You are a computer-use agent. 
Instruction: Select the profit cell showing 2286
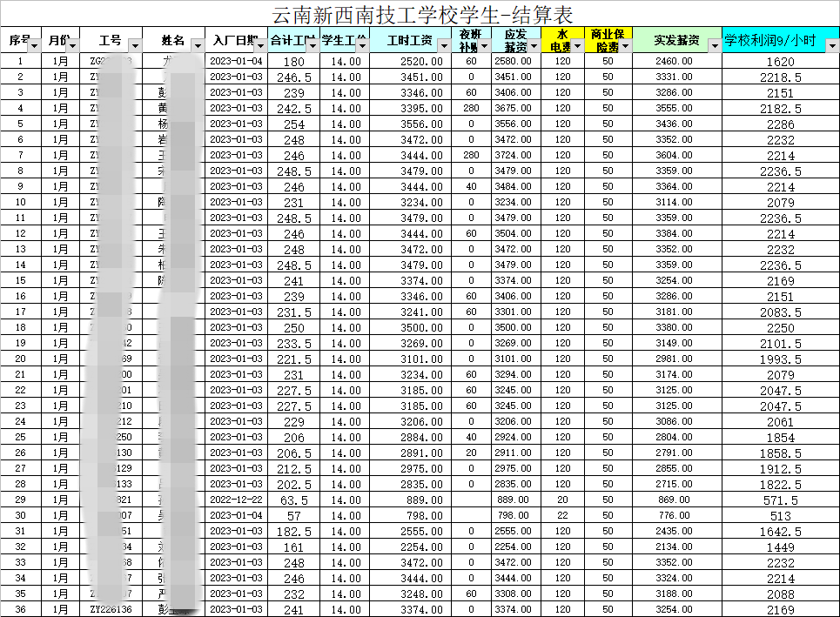click(781, 124)
